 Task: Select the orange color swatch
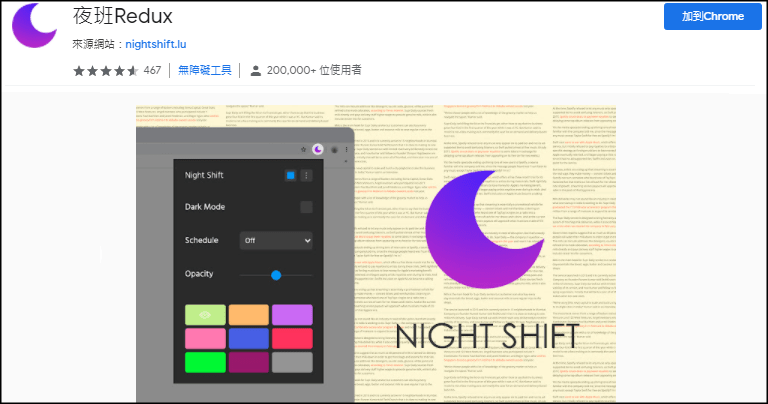[249, 315]
